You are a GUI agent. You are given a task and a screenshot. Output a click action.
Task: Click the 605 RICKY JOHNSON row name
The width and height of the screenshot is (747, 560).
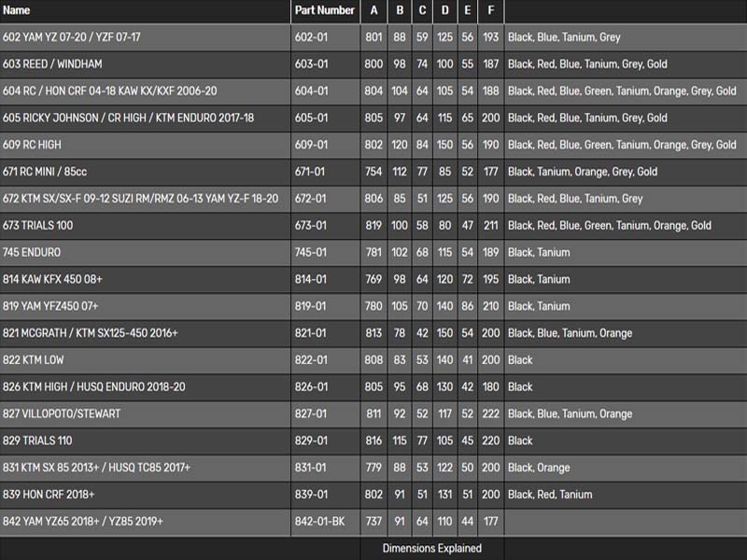click(128, 119)
